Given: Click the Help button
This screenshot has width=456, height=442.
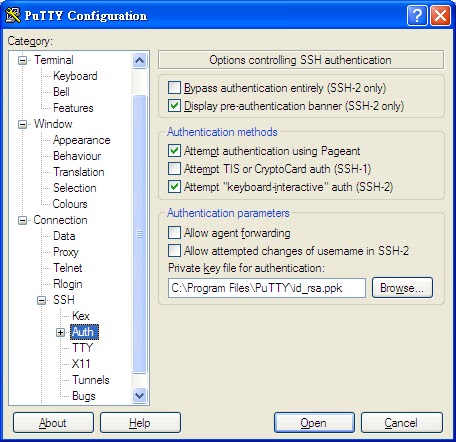Looking at the screenshot, I should (140, 423).
